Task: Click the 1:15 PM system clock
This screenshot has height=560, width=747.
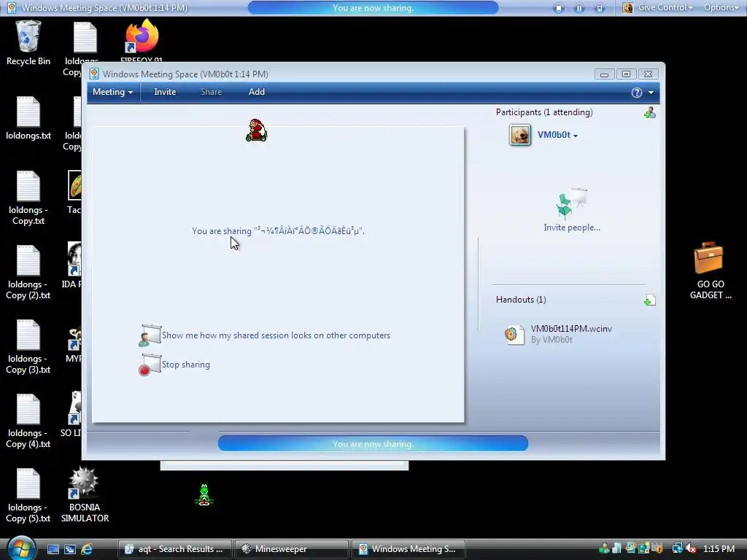Action: coord(719,549)
